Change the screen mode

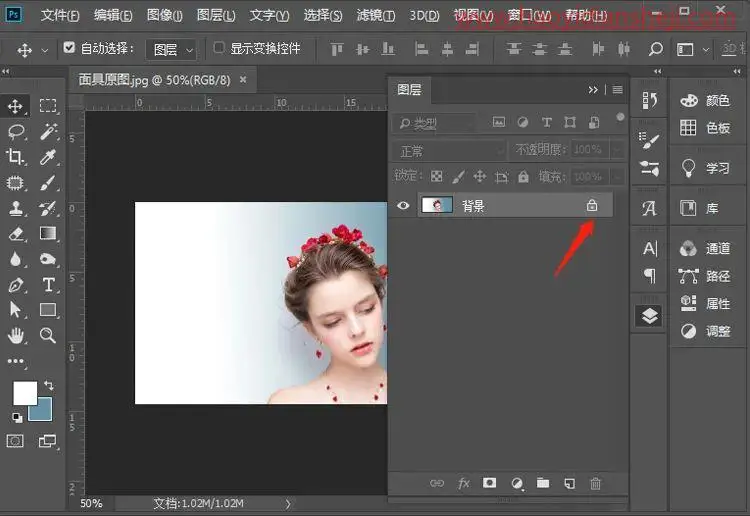[x=47, y=441]
